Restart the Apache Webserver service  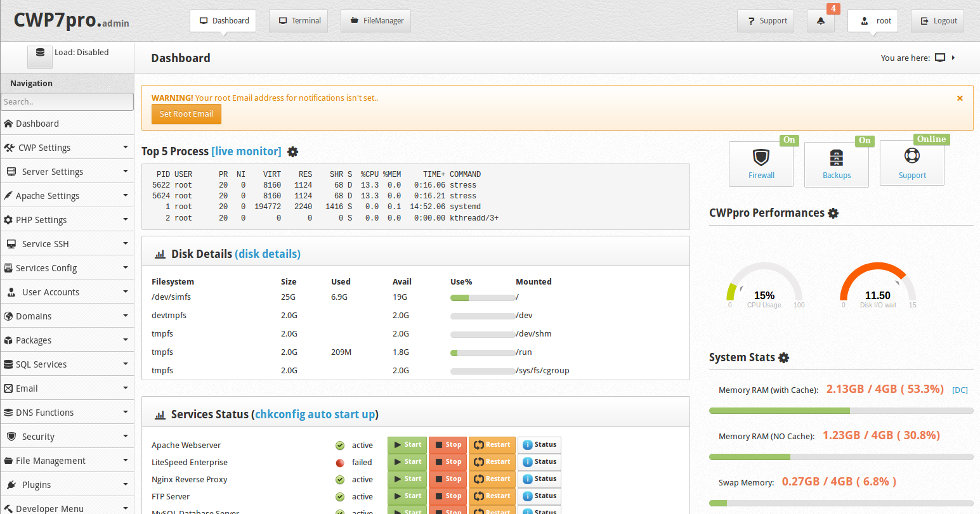click(x=491, y=445)
